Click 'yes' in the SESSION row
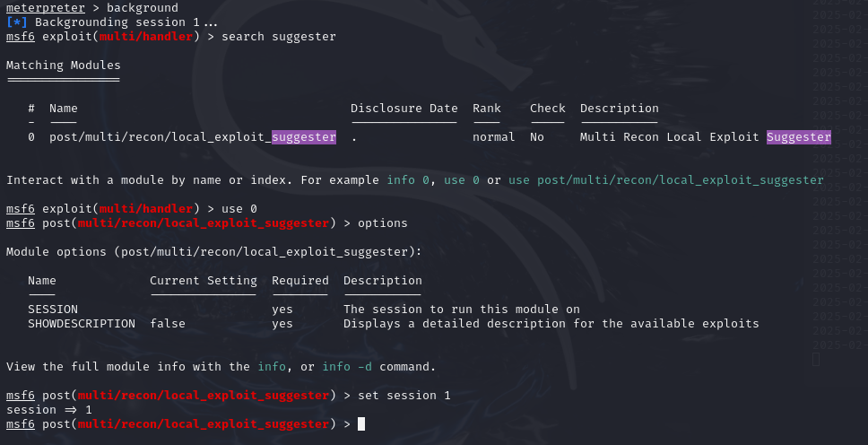The height and width of the screenshot is (445, 868). click(x=282, y=310)
